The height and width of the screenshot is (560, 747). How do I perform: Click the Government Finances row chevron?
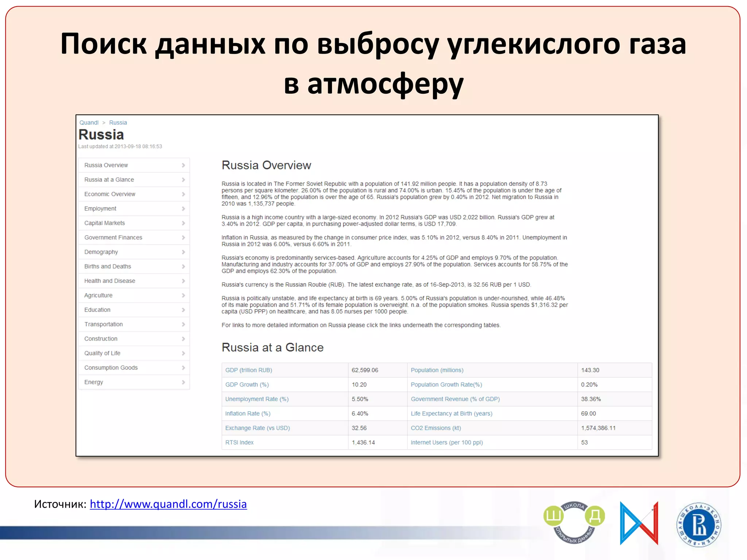[x=183, y=237]
